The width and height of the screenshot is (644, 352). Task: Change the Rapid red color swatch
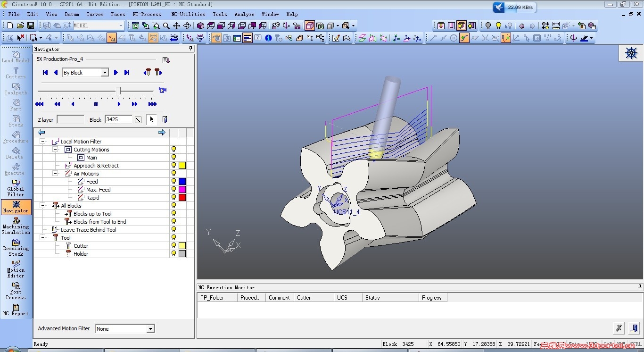[182, 198]
